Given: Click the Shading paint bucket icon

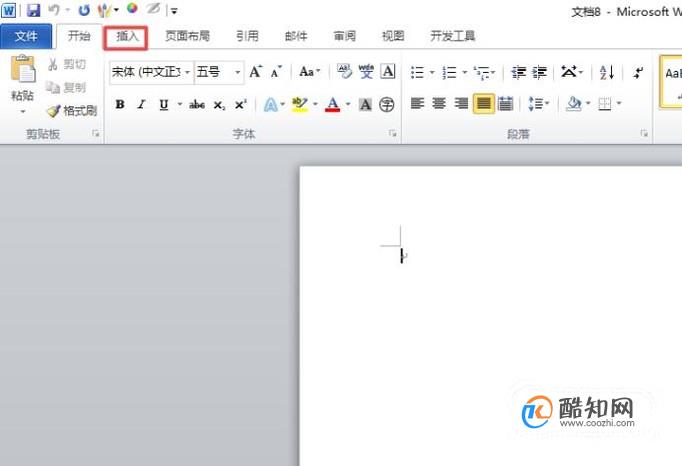Looking at the screenshot, I should click(574, 104).
